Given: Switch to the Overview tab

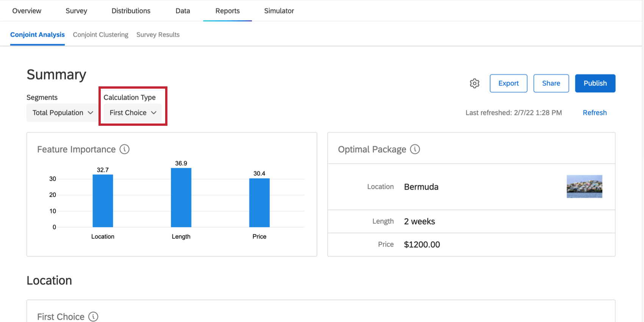Looking at the screenshot, I should click(27, 11).
